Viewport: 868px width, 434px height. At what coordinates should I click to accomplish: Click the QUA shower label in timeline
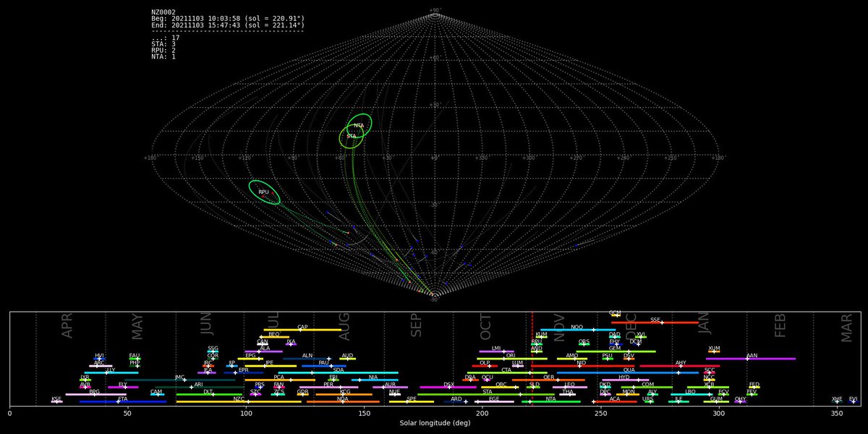click(629, 370)
